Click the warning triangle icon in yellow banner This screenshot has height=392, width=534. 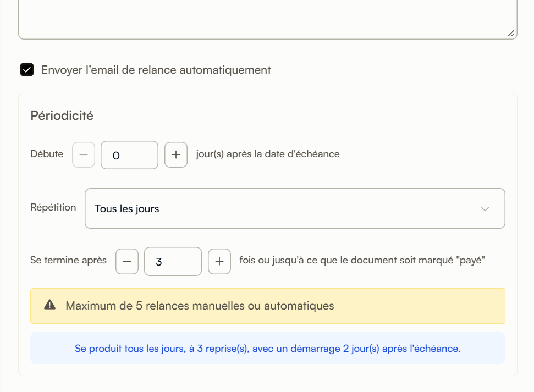pos(49,305)
